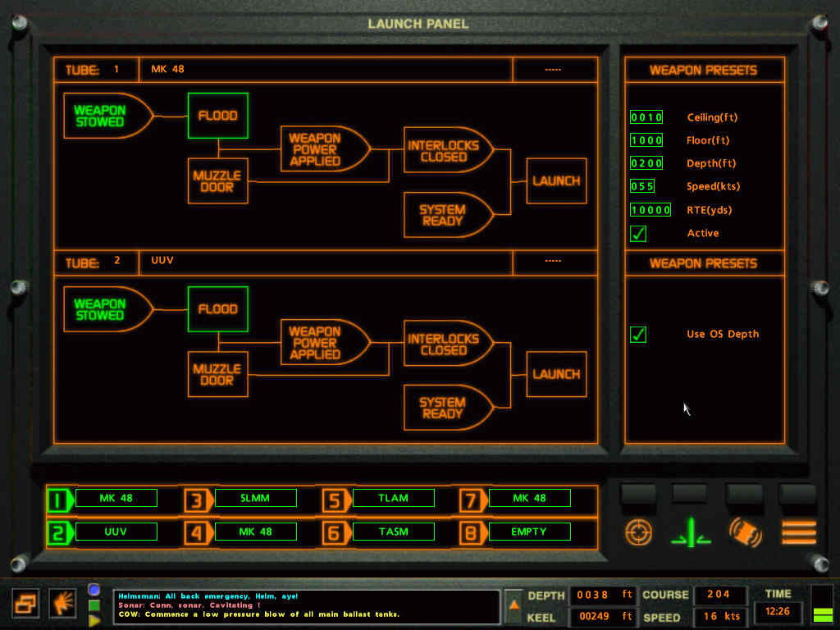Click the green bars indicator near the time
The image size is (840, 630).
823,614
